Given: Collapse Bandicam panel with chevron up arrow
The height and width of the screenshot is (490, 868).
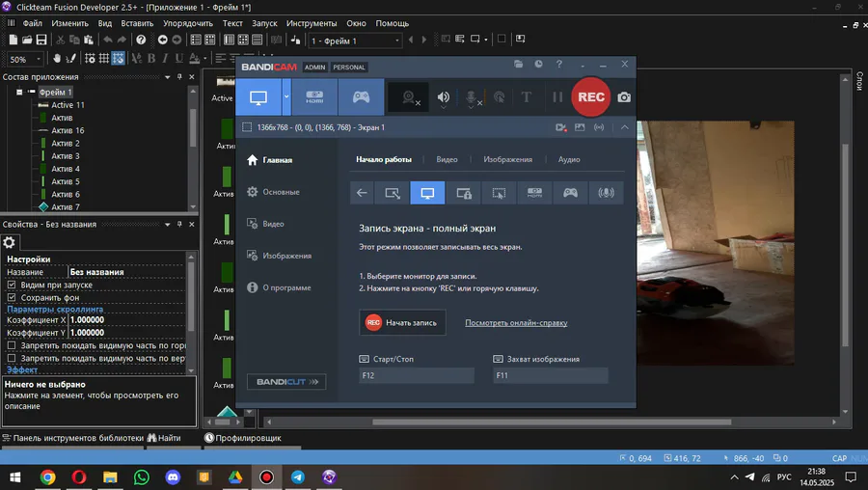Looking at the screenshot, I should tap(624, 127).
